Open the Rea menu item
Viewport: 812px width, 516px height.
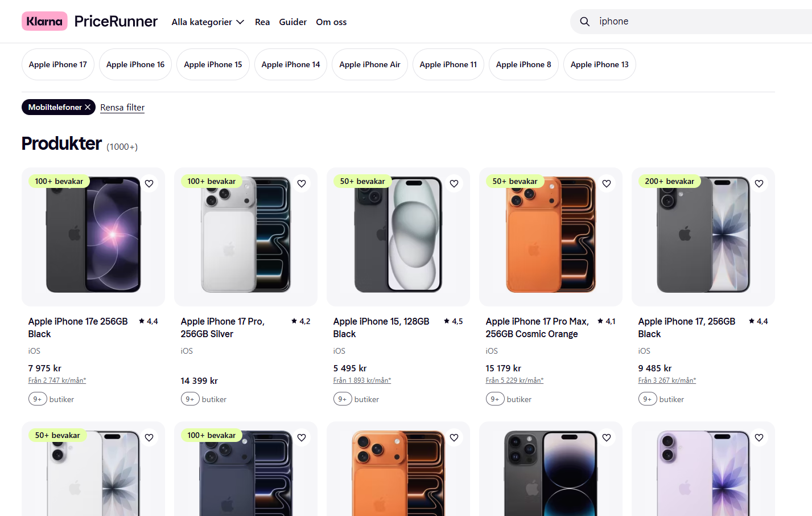point(262,22)
